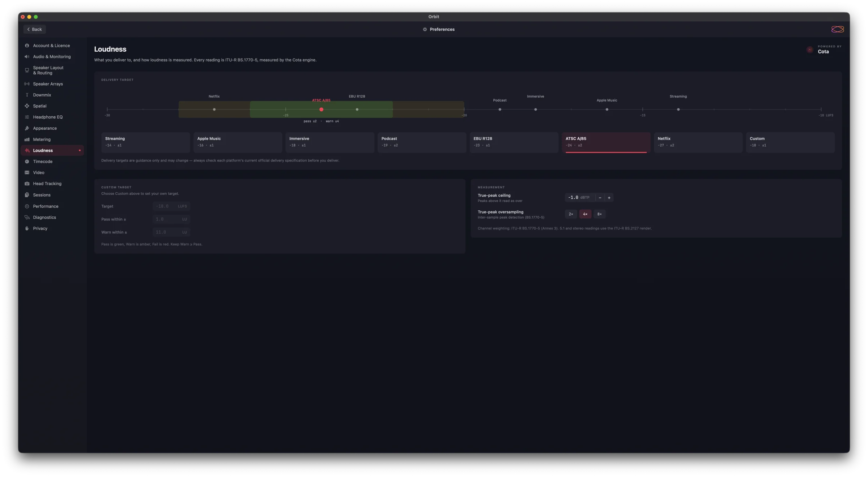Select the Podcast -19 delivery target card
Image resolution: width=868 pixels, height=477 pixels.
click(x=422, y=142)
